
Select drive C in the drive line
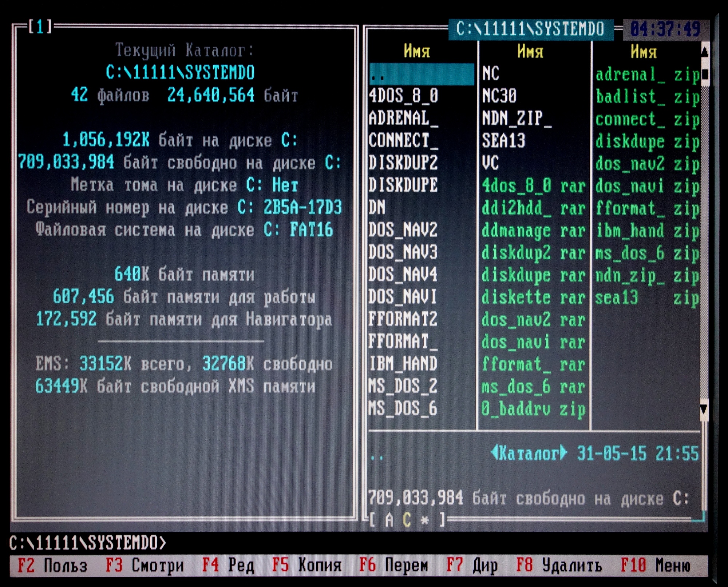[x=407, y=520]
